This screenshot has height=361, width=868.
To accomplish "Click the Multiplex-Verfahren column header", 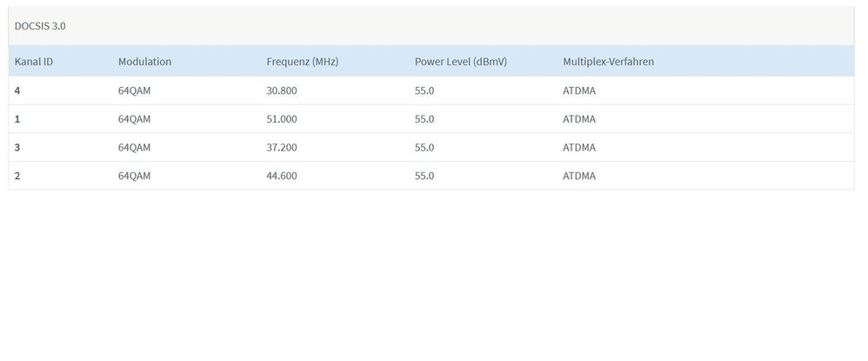I will pos(608,62).
